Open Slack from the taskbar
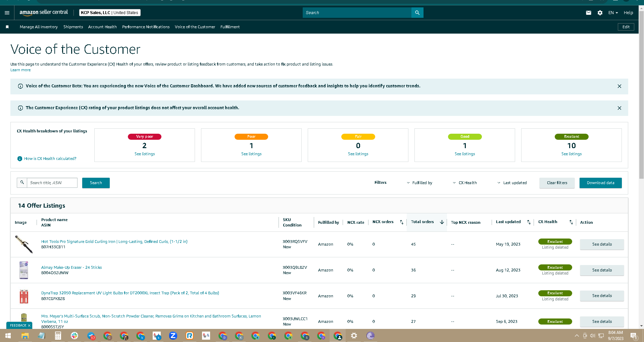The image size is (644, 342). pos(75,336)
